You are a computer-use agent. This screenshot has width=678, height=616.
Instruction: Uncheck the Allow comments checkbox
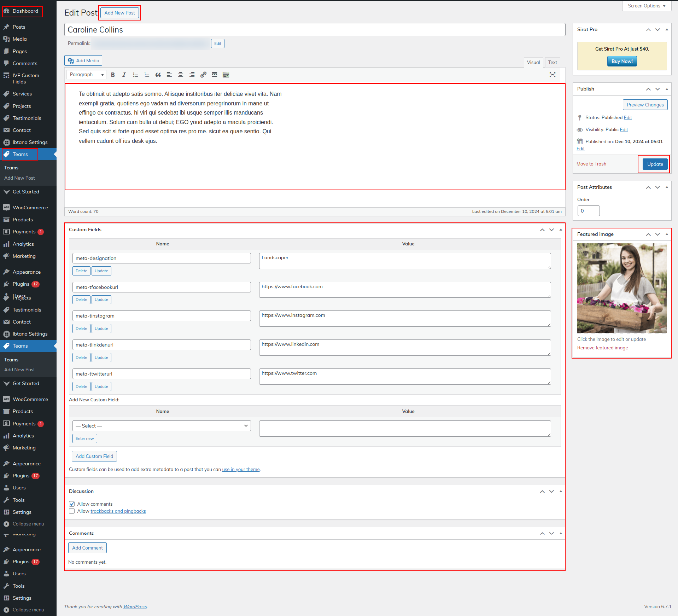(x=72, y=504)
